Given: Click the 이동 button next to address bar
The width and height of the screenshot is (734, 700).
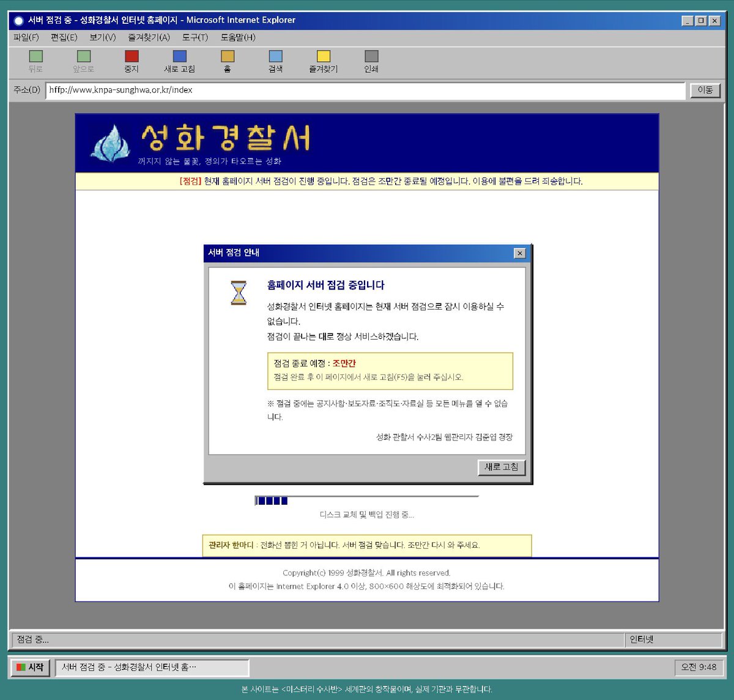Looking at the screenshot, I should (705, 90).
